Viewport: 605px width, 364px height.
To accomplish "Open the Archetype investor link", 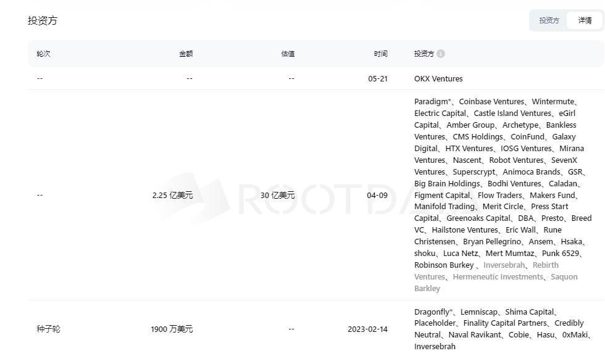I will point(520,125).
